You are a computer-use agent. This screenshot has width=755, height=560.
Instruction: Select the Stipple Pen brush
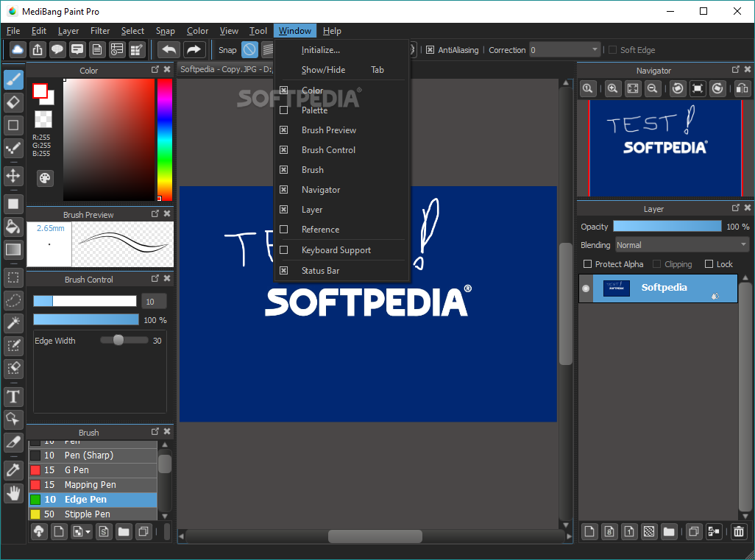point(93,514)
